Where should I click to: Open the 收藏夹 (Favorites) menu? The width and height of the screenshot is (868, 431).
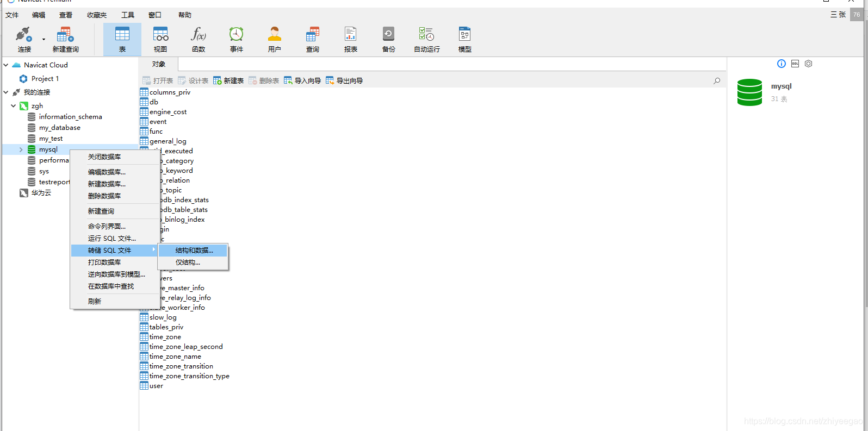point(97,15)
